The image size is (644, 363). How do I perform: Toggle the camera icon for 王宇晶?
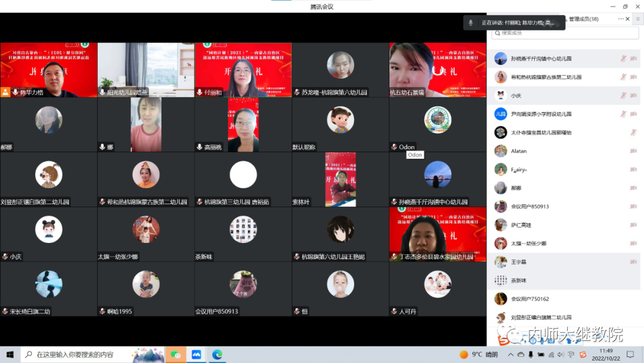click(x=633, y=262)
